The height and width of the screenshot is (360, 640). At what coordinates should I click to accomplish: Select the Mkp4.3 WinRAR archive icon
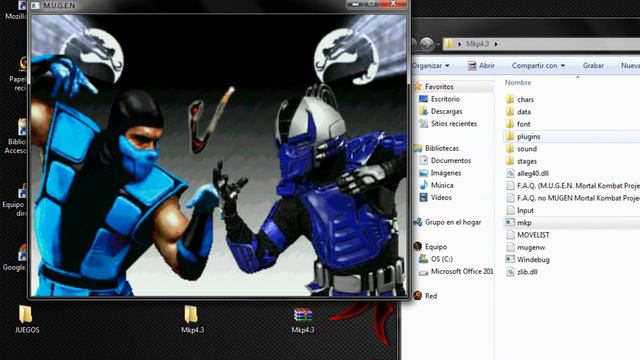click(303, 315)
